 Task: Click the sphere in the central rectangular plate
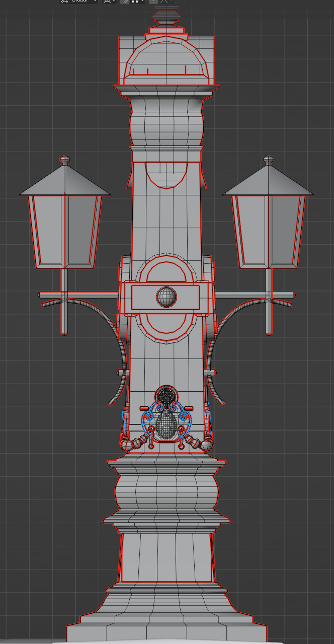pos(166,297)
